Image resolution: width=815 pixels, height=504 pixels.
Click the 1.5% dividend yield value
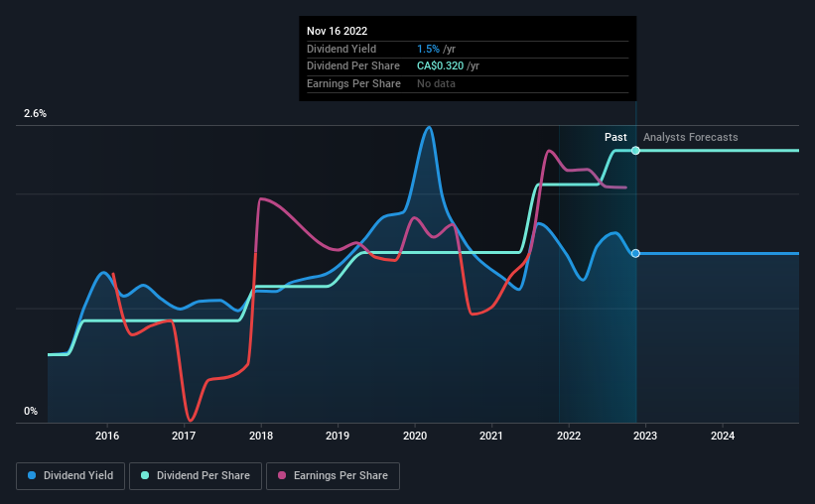[428, 49]
